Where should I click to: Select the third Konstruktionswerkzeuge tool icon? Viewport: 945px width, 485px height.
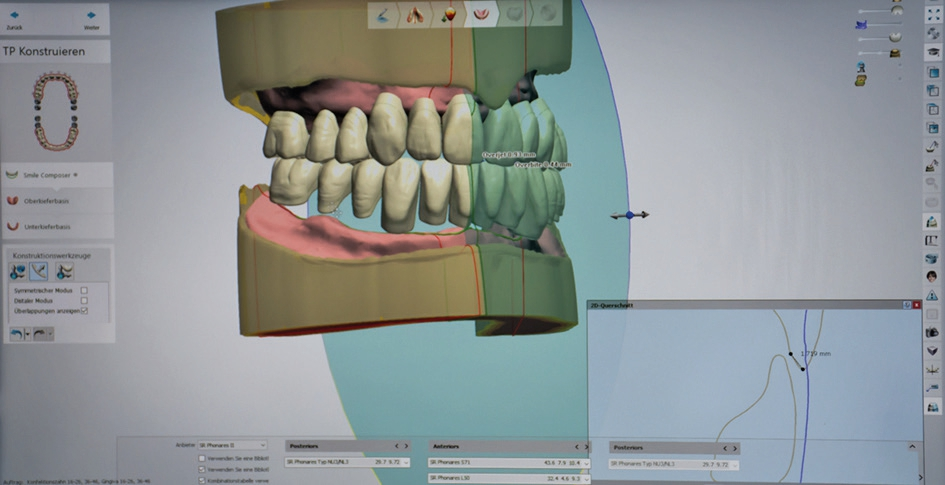tap(64, 272)
